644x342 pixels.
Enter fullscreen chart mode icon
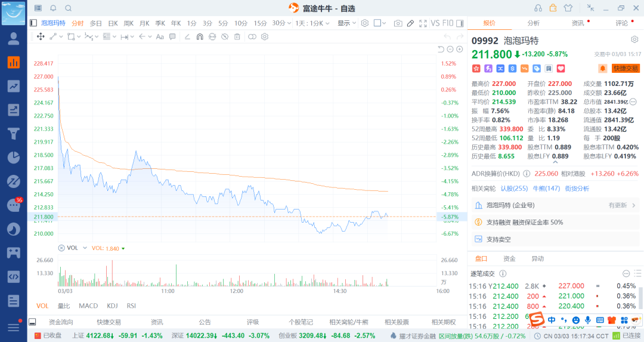point(423,23)
